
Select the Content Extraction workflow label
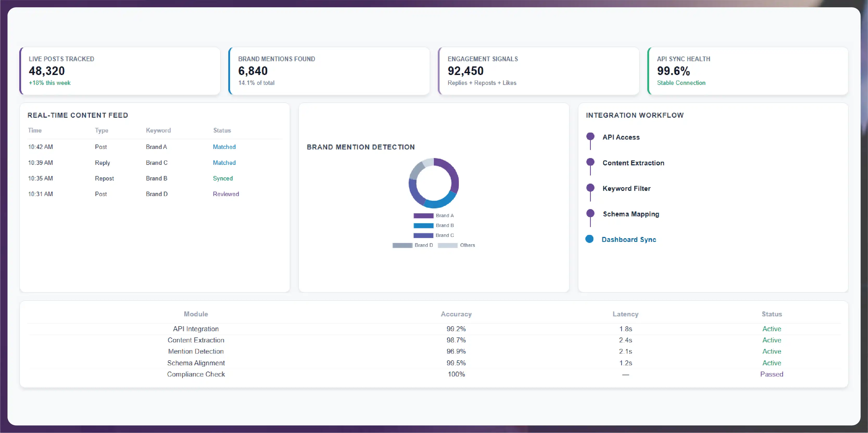pos(633,163)
